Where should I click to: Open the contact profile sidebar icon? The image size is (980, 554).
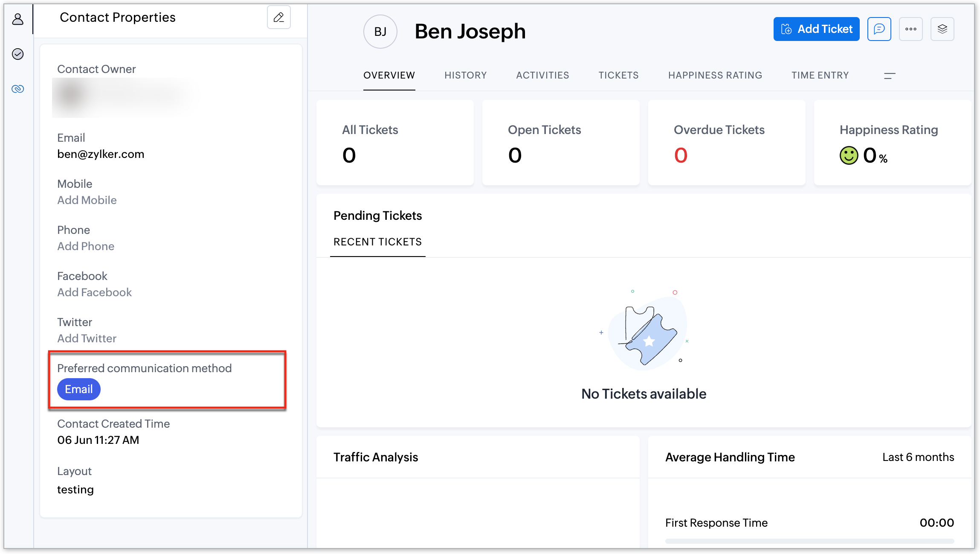(x=18, y=19)
